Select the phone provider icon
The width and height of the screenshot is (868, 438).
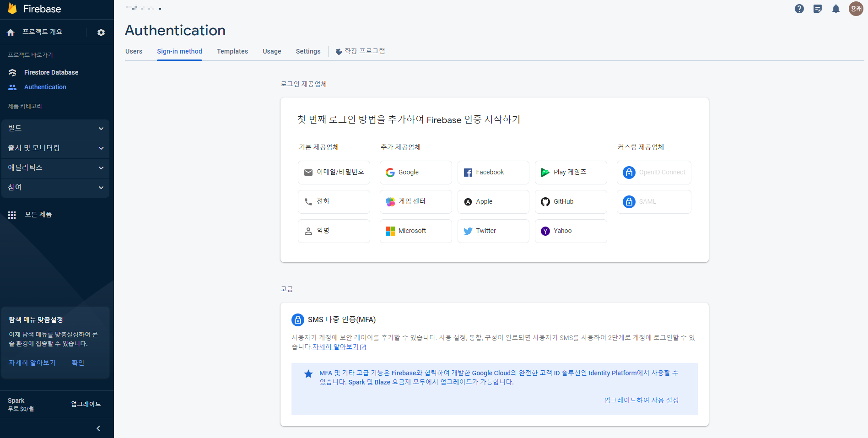pos(308,202)
